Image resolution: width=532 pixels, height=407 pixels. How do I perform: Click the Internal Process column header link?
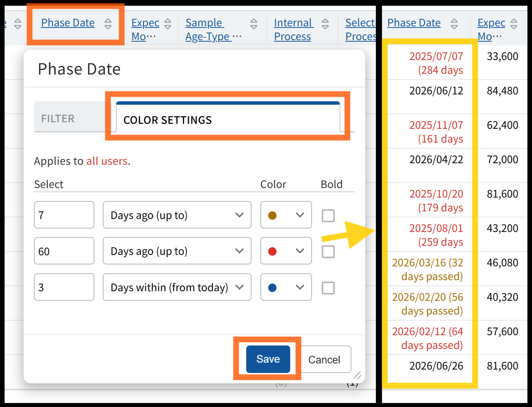pos(293,30)
